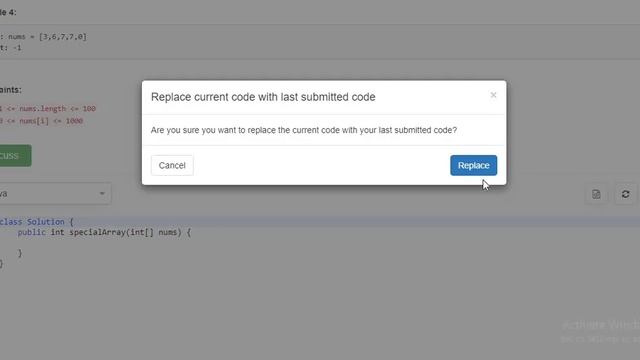Viewport: 640px width, 360px height.
Task: Click the 'Are you sure' confirmation message
Action: (x=304, y=130)
